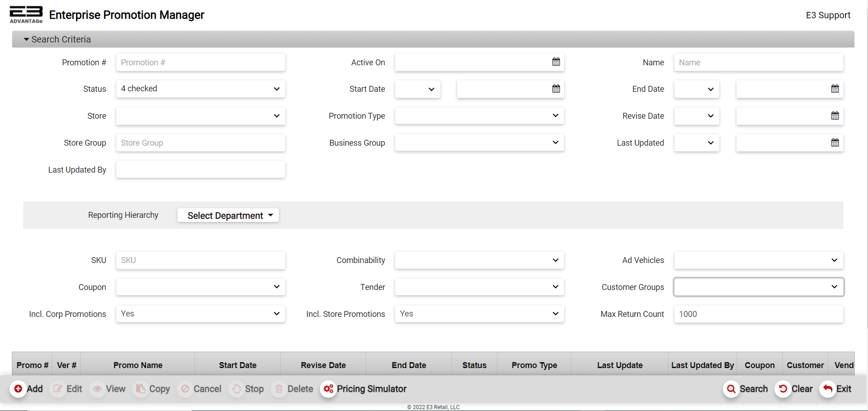Click the Last Updated calendar icon
This screenshot has width=868, height=411.
[835, 142]
